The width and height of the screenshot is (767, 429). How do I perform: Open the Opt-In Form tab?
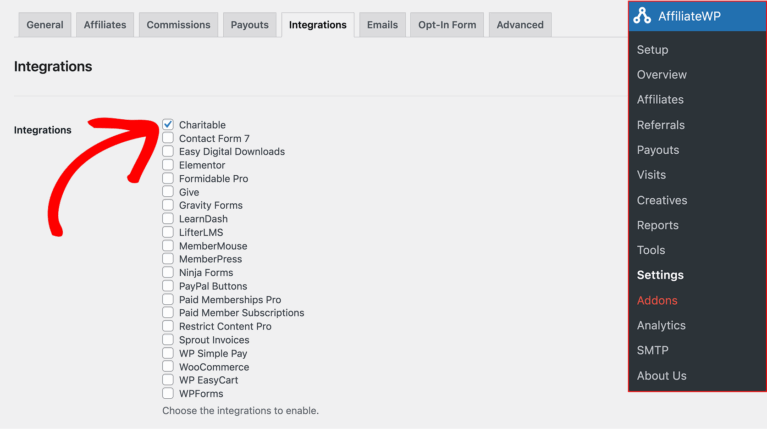tap(446, 25)
